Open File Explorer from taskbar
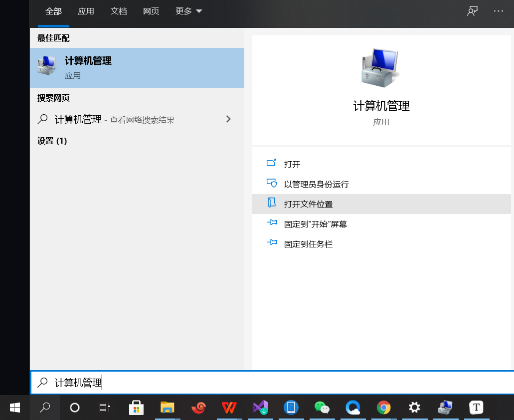The width and height of the screenshot is (514, 420). (x=167, y=408)
